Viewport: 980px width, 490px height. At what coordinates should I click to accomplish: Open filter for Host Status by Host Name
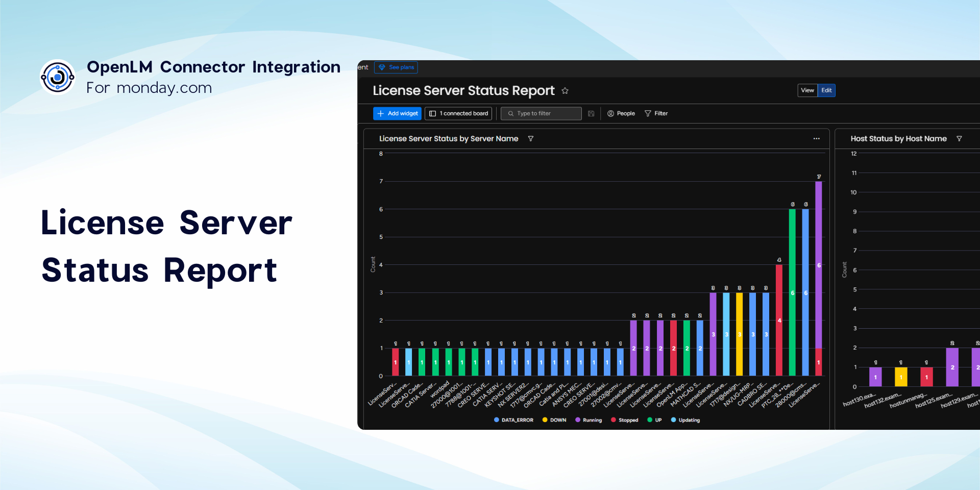click(x=959, y=139)
